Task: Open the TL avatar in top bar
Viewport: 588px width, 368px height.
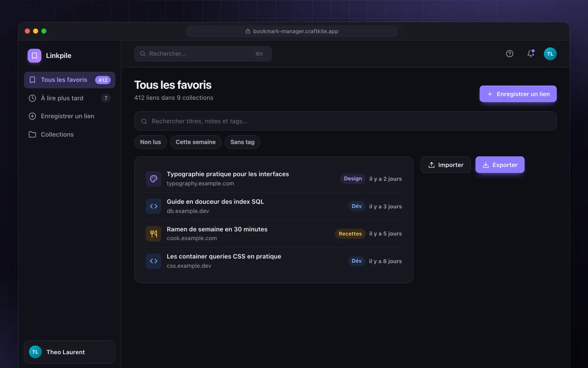Action: [x=550, y=54]
